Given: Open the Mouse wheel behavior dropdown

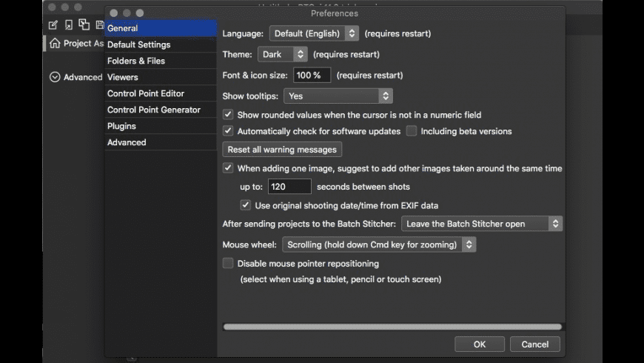Looking at the screenshot, I should [x=379, y=244].
